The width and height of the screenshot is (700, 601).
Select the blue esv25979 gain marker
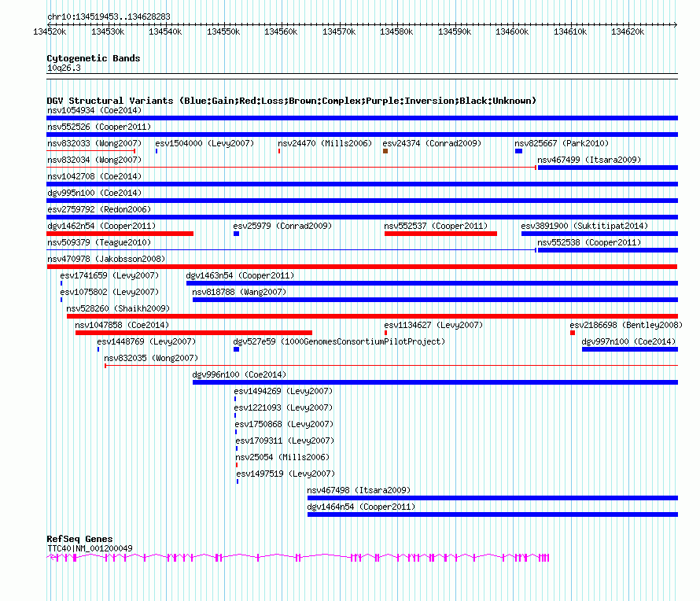pos(237,234)
